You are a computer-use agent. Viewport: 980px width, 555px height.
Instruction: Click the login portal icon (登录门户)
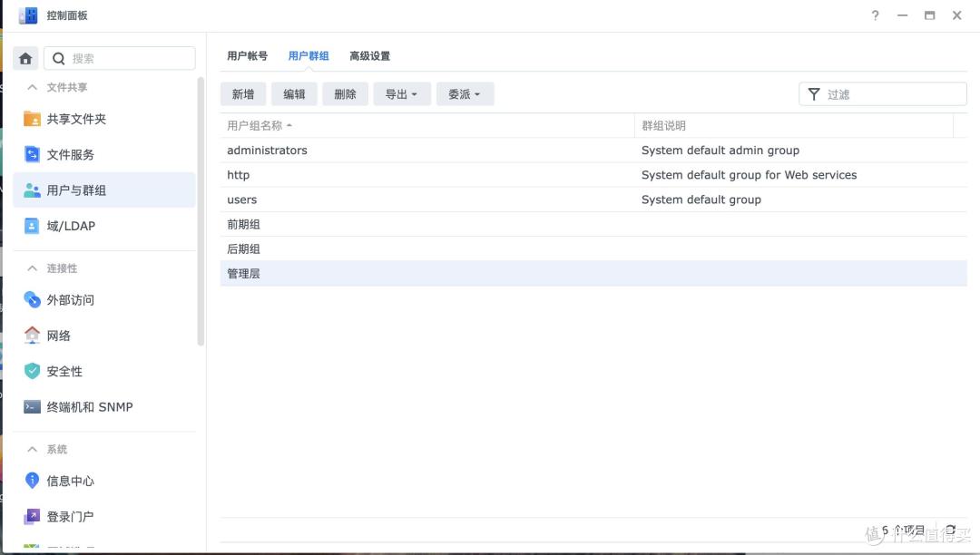(32, 516)
